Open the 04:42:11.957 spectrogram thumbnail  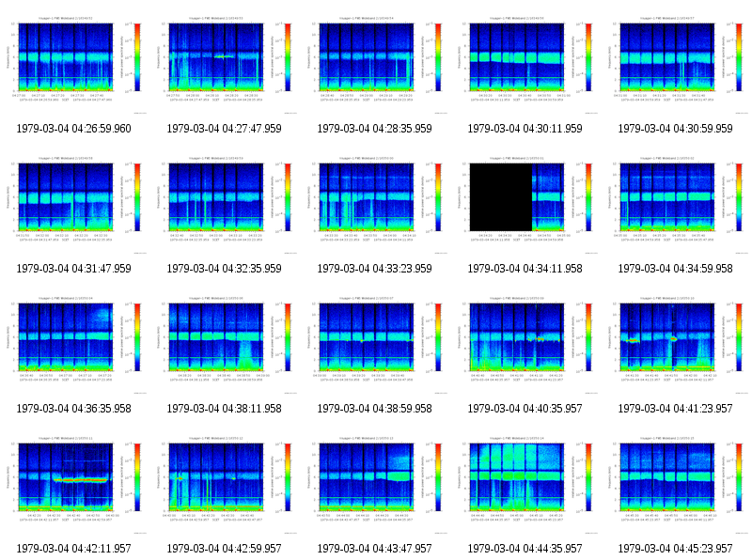(73, 485)
